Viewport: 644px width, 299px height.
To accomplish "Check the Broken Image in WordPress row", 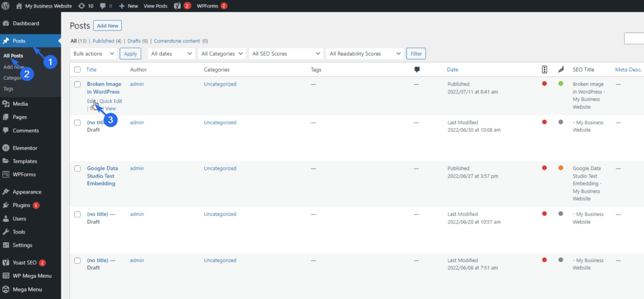I will [78, 84].
